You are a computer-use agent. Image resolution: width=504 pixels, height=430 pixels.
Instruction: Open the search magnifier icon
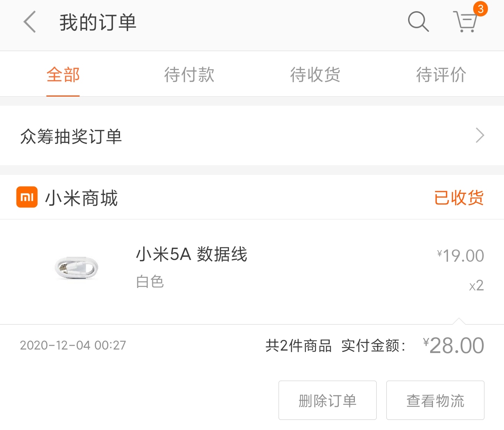418,22
